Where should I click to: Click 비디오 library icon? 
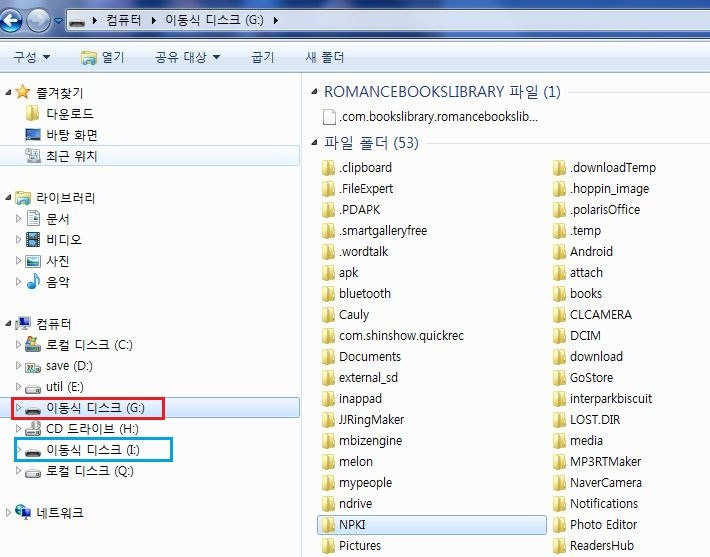pyautogui.click(x=33, y=240)
